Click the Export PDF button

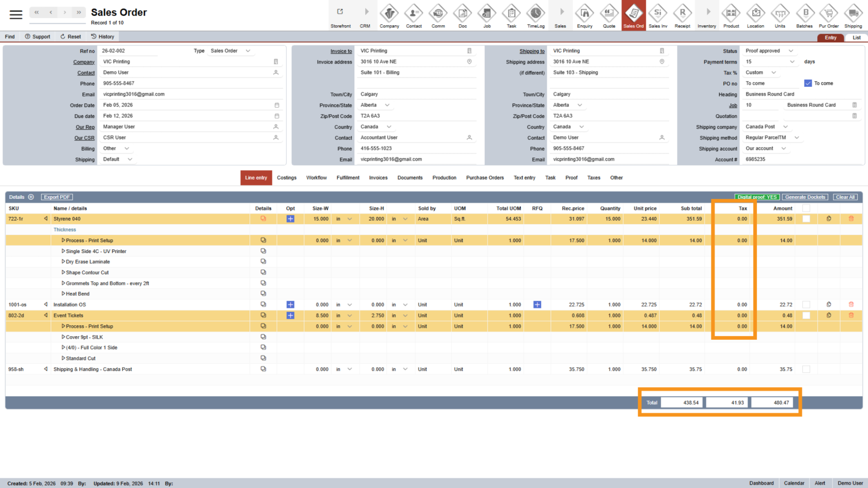click(x=57, y=197)
